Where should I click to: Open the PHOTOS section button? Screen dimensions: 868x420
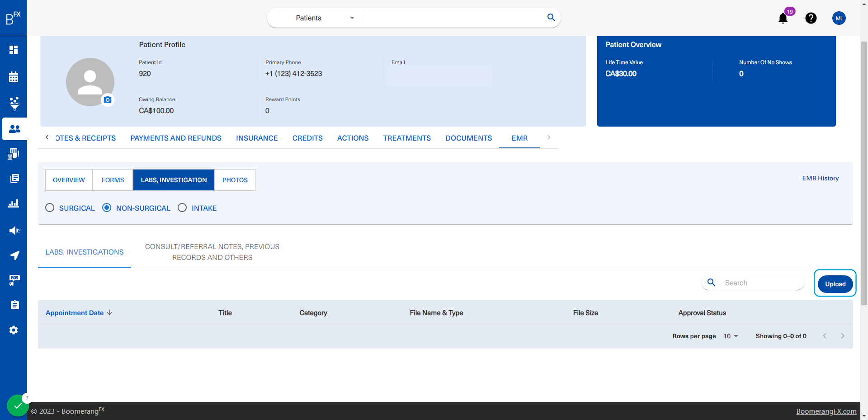click(x=235, y=180)
